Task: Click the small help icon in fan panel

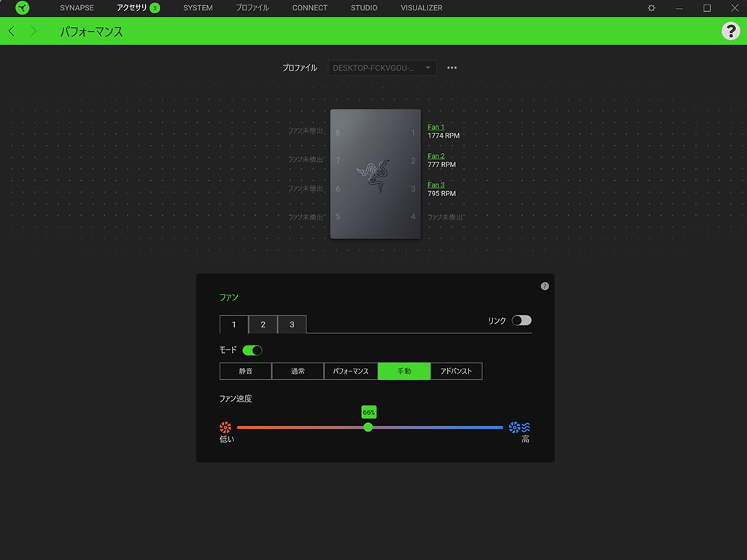Action: point(544,286)
